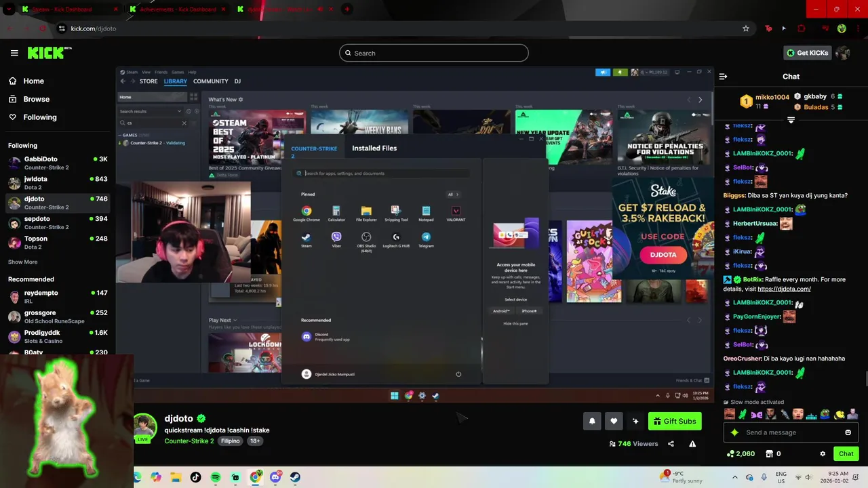This screenshot has height=488, width=868.
Task: Click the 2,060 channel points icon
Action: pos(730,453)
